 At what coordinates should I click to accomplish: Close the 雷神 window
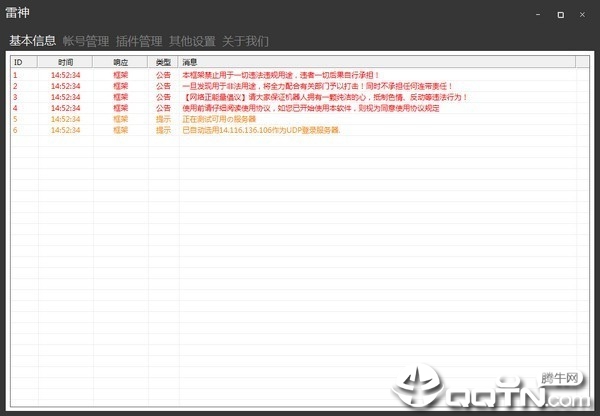pyautogui.click(x=582, y=15)
